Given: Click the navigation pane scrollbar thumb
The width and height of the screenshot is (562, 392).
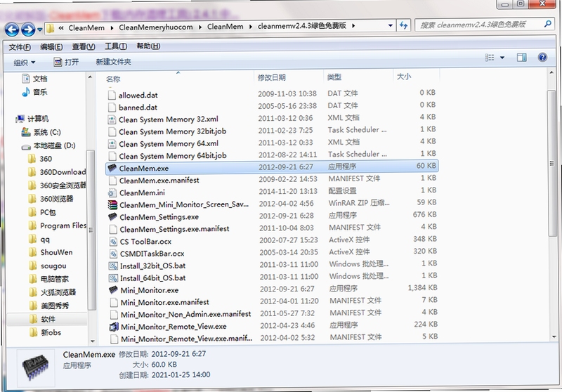Looking at the screenshot, I should point(91,229).
